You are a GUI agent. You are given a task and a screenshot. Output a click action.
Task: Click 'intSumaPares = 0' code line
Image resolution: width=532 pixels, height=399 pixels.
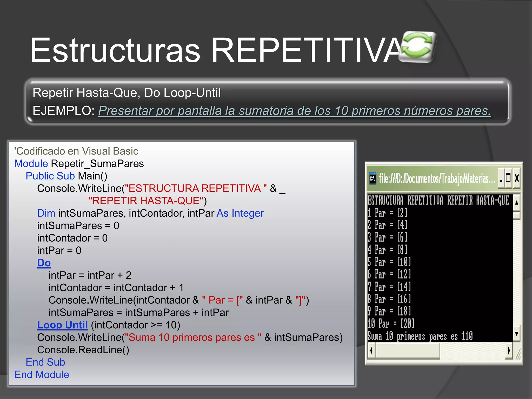click(x=78, y=225)
